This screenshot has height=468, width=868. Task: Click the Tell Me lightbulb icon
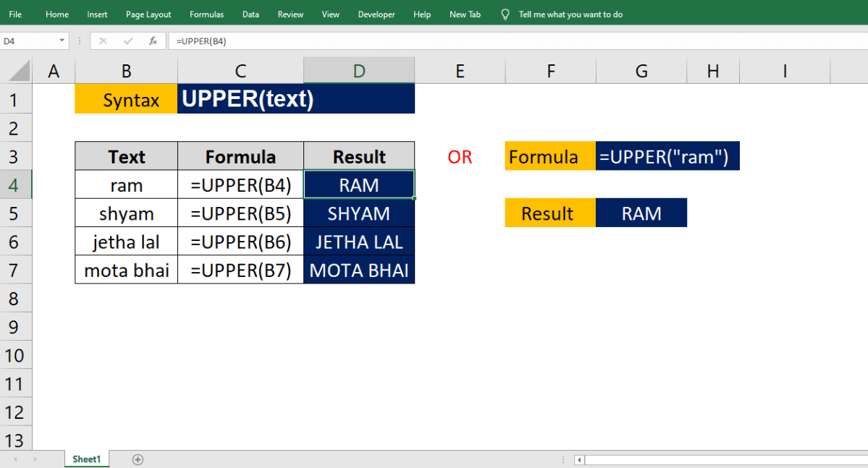pyautogui.click(x=505, y=14)
